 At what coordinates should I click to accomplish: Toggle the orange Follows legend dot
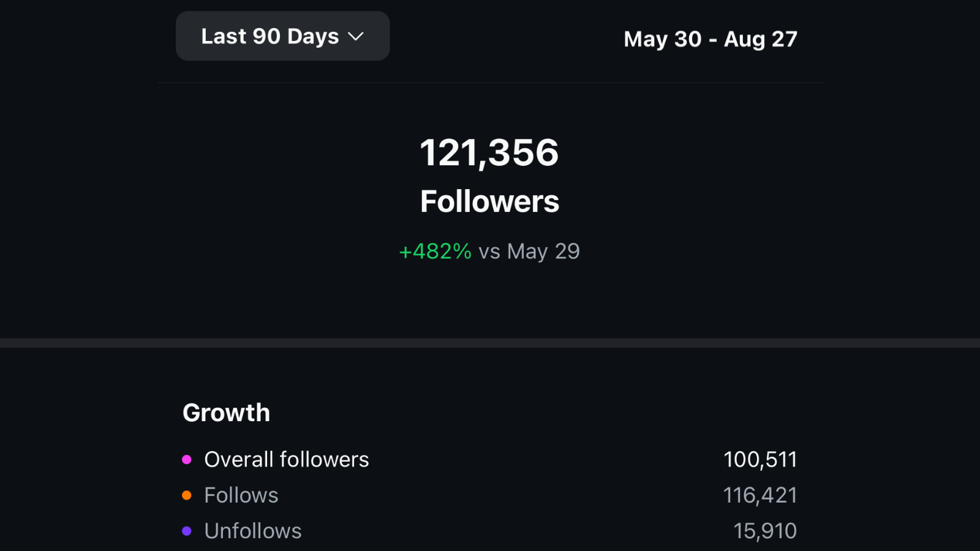187,494
